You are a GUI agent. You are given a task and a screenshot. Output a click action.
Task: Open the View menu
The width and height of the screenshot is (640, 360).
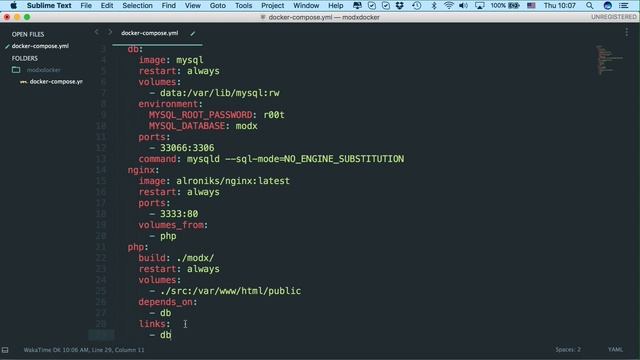pos(193,6)
